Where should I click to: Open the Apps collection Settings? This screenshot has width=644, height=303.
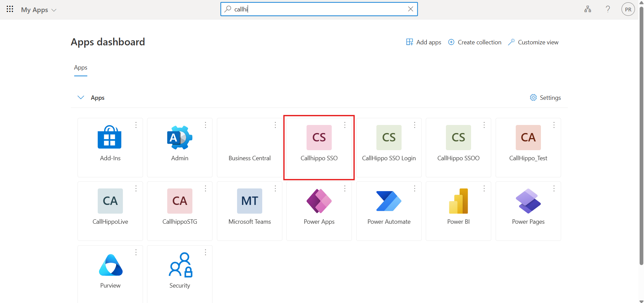coord(545,97)
